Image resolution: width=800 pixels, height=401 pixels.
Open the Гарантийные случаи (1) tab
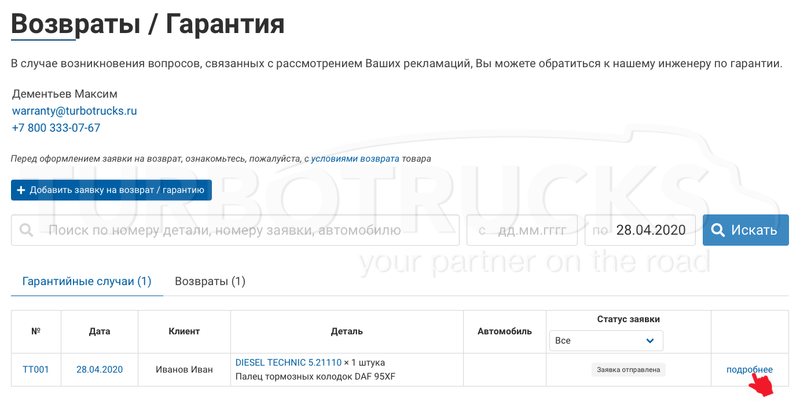click(87, 281)
